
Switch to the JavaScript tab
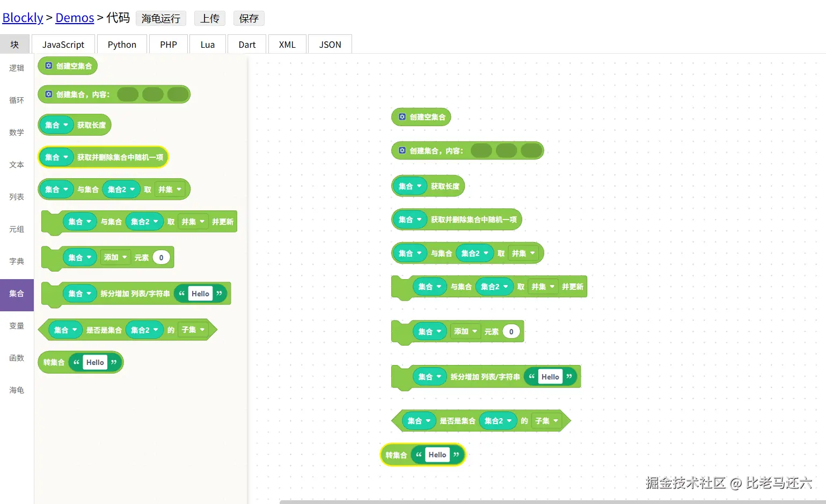(63, 44)
